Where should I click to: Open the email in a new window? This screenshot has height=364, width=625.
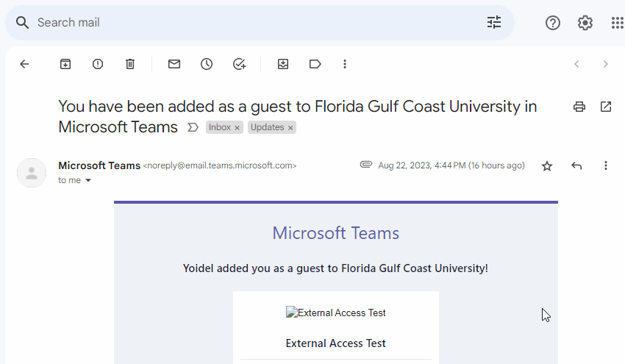tap(606, 107)
